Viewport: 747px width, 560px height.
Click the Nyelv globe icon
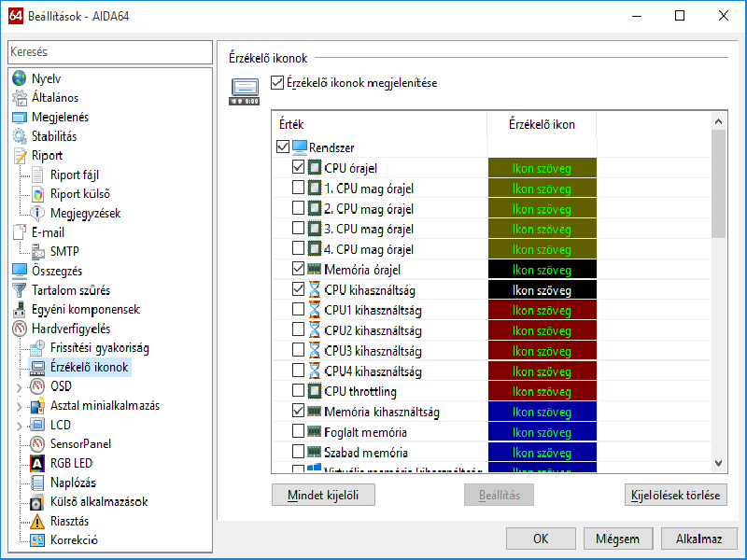(19, 78)
